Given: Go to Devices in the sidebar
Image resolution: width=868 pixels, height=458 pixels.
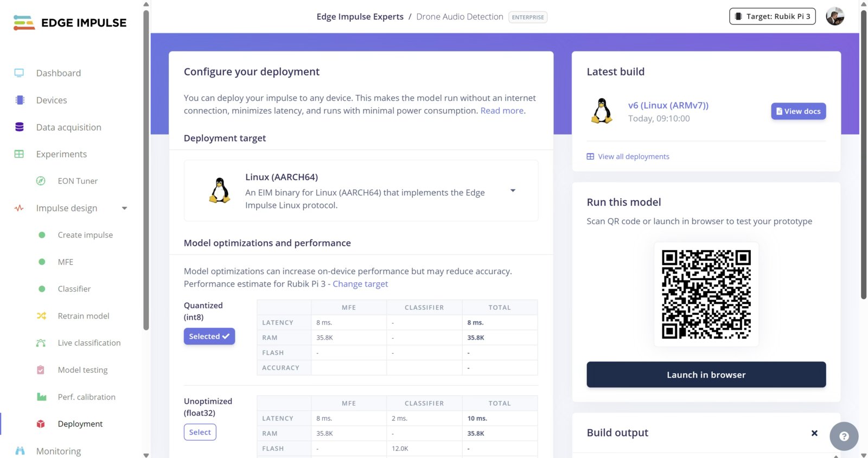Looking at the screenshot, I should pos(52,100).
